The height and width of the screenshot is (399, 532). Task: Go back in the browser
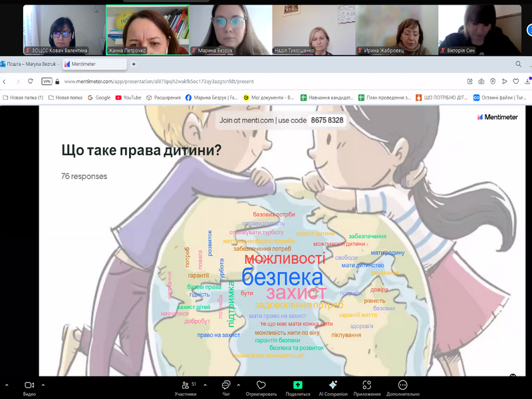pyautogui.click(x=5, y=81)
